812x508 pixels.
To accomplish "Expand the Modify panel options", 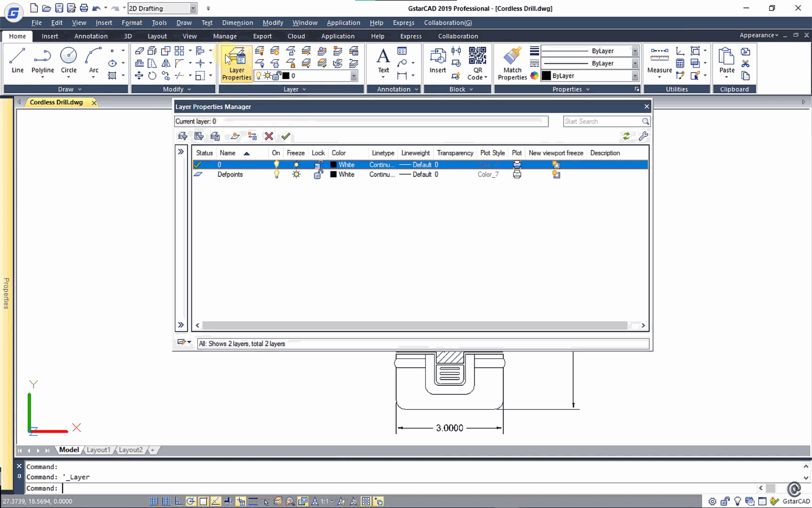I will pos(188,89).
